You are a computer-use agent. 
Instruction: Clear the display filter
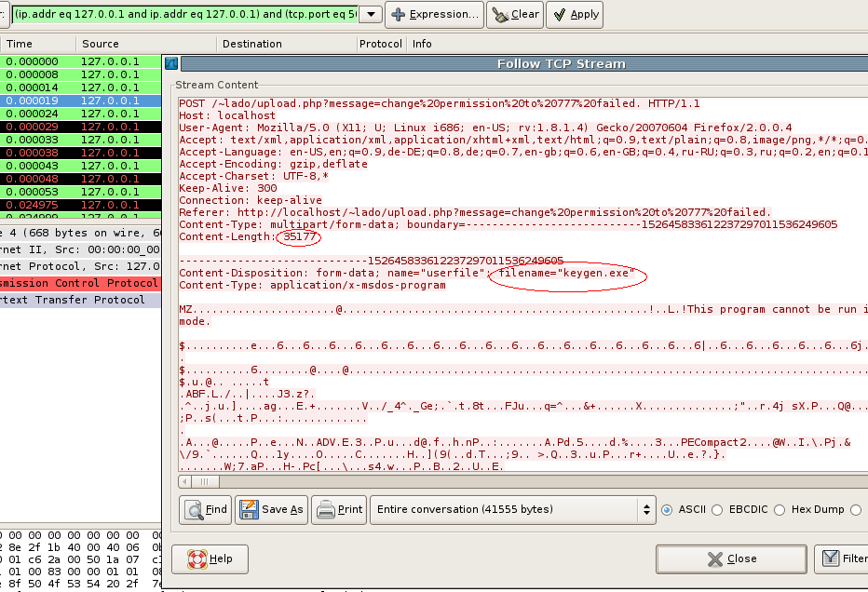click(x=515, y=15)
